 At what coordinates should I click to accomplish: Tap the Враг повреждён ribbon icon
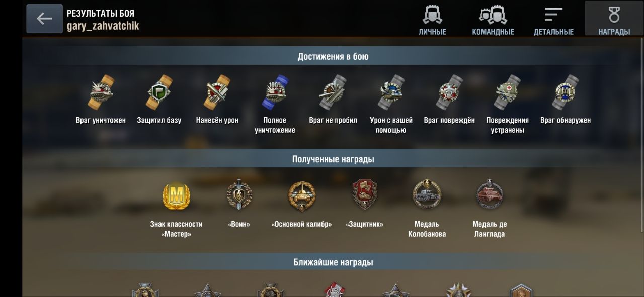449,92
